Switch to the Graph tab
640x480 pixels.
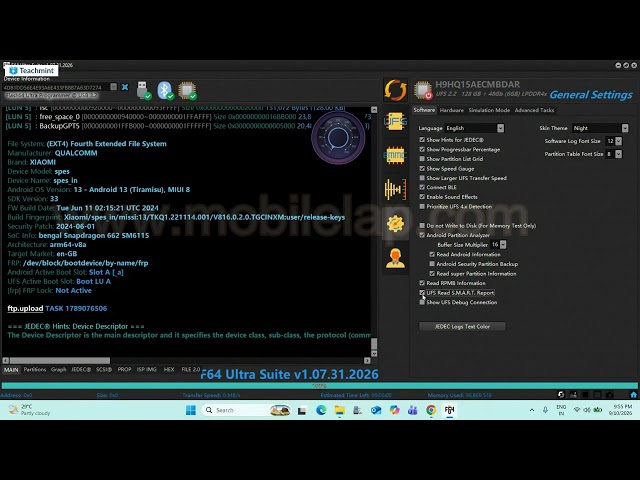pos(59,369)
